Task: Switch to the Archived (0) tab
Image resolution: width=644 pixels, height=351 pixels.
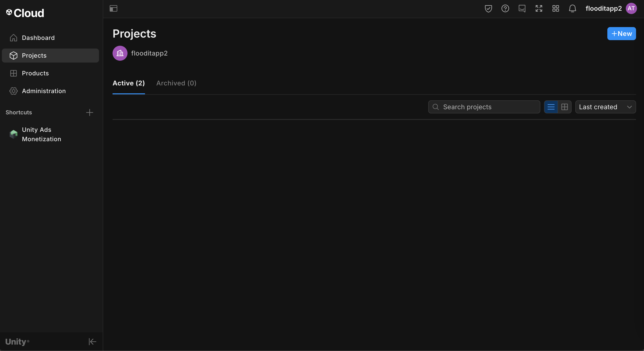Action: (176, 83)
